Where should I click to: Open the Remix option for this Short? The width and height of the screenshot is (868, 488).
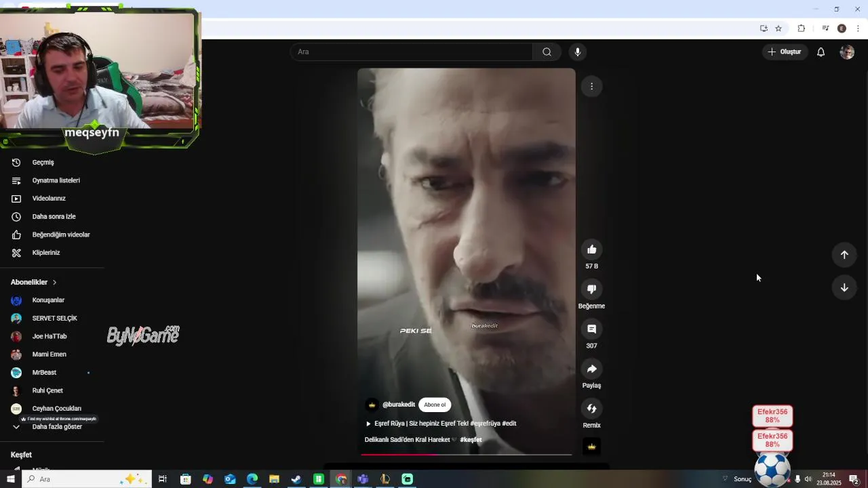pyautogui.click(x=591, y=409)
